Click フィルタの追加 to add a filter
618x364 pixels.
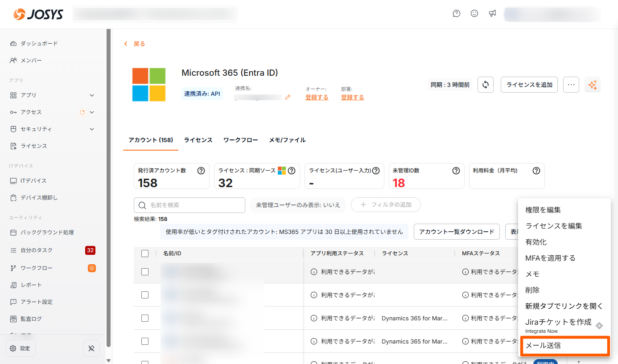(x=386, y=205)
